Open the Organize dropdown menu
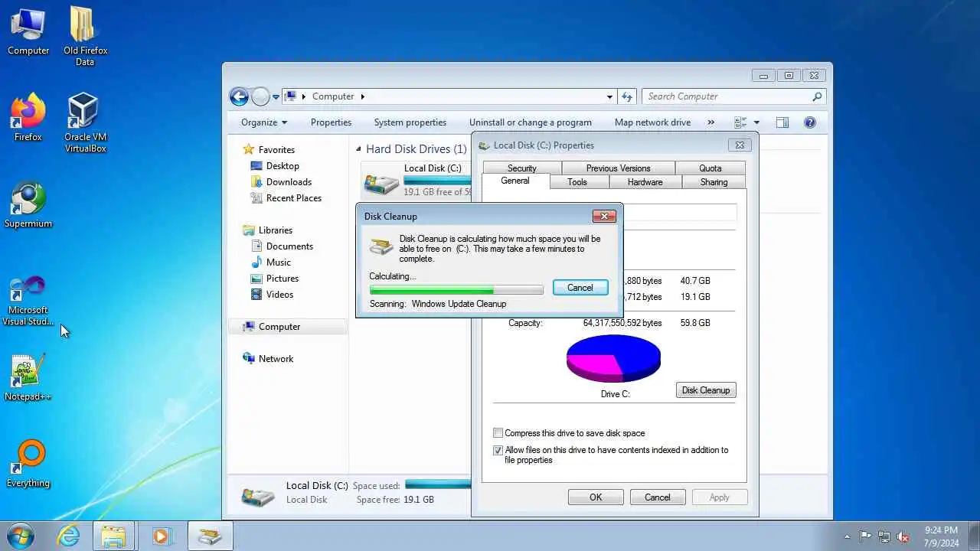 coord(264,122)
